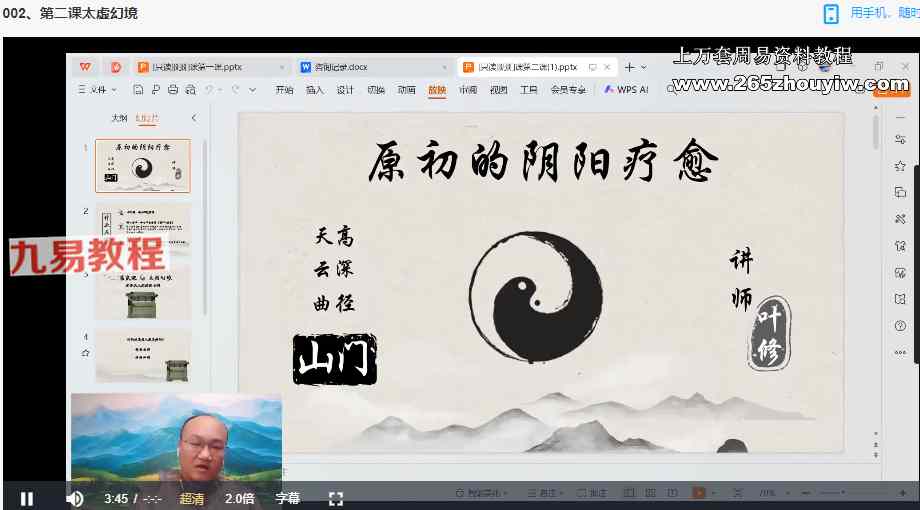Switch to the 设计 ribbon tab
The image size is (920, 510).
(345, 89)
